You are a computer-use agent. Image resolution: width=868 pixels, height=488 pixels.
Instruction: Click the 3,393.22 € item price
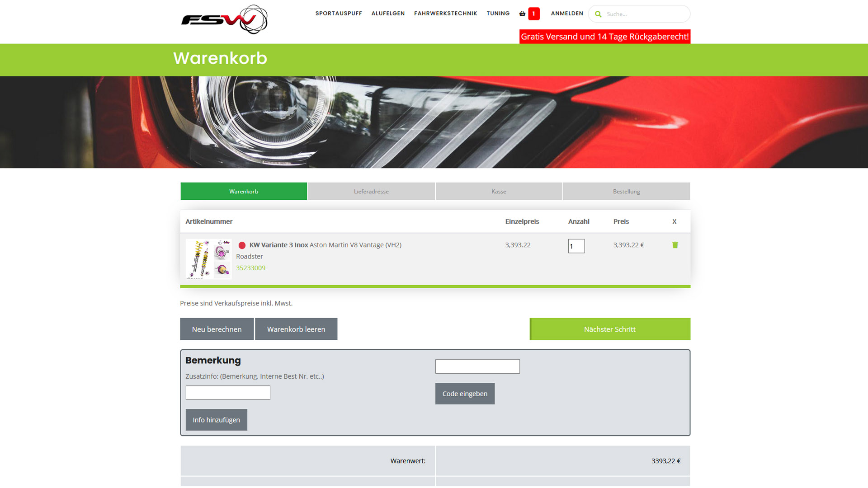(x=628, y=245)
